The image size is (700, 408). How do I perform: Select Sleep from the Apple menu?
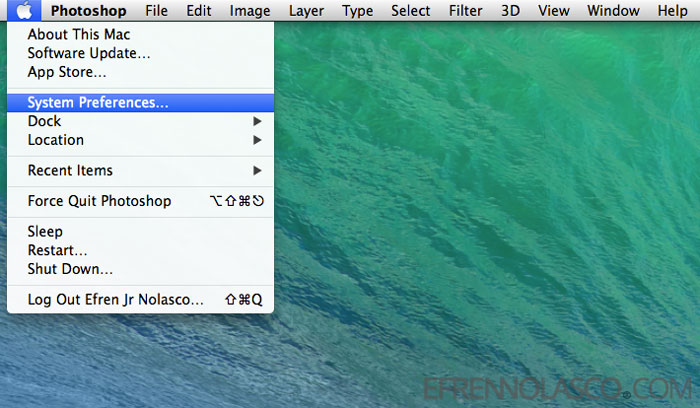[x=141, y=231]
